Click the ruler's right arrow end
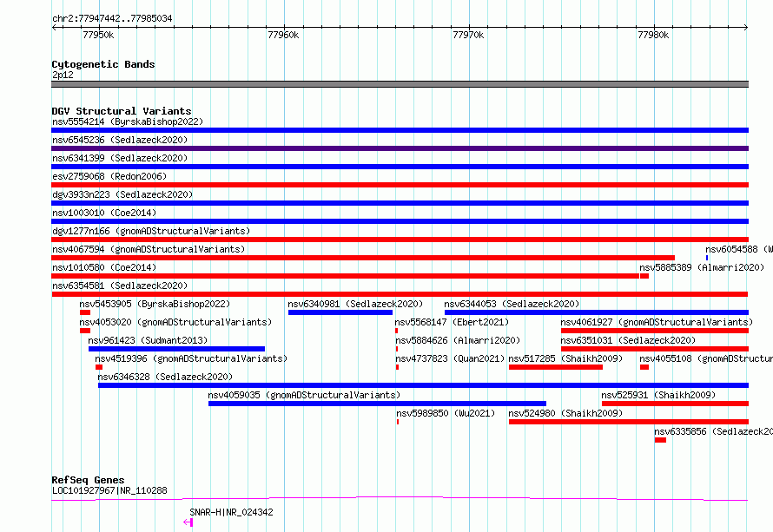The width and height of the screenshot is (773, 532). (746, 28)
